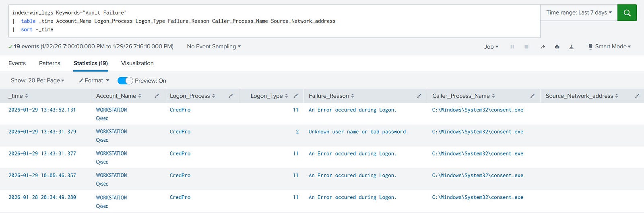Image resolution: width=644 pixels, height=213 pixels.
Task: Toggle Preview On switch off
Action: pos(125,81)
